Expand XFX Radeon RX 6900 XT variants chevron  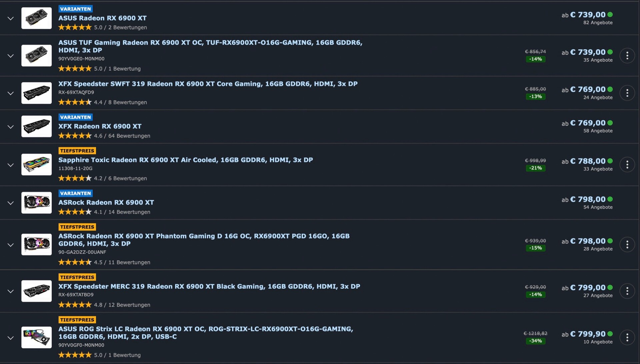pyautogui.click(x=11, y=127)
